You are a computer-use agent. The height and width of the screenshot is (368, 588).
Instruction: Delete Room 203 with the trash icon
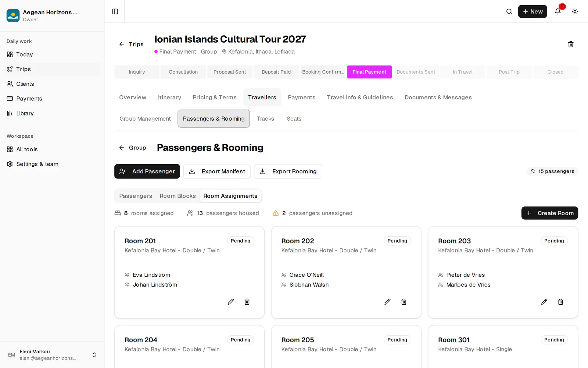[x=560, y=302]
